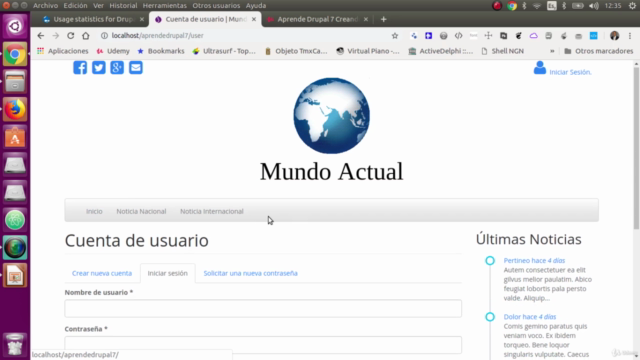640x360 pixels.
Task: Open Twitter social icon on the page
Action: tap(98, 67)
